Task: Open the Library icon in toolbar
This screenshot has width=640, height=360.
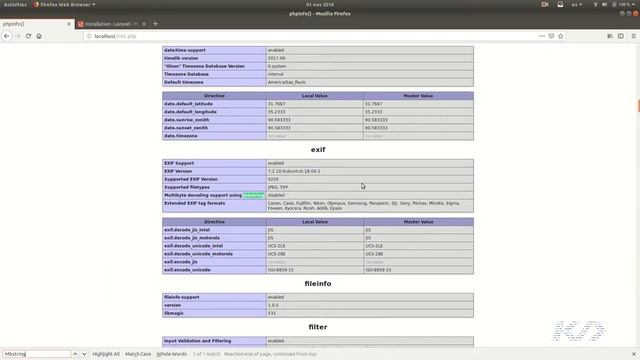Action: click(x=610, y=36)
